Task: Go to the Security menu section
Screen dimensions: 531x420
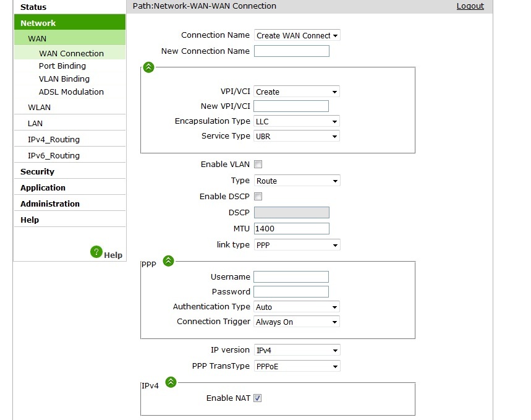Action: pyautogui.click(x=37, y=172)
